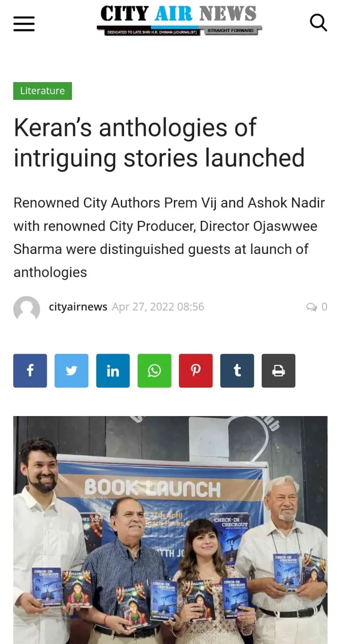The image size is (338, 644).
Task: Go home via City Air News logo
Action: tap(179, 20)
